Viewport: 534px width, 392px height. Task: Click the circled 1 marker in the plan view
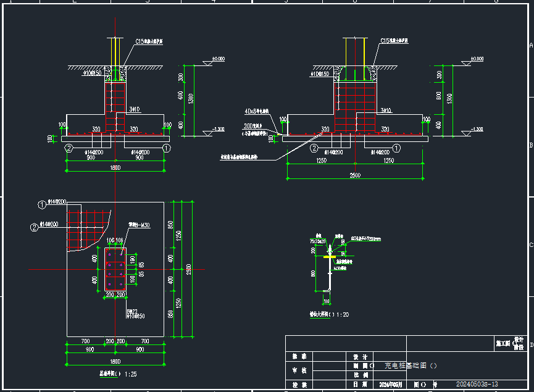(41, 204)
